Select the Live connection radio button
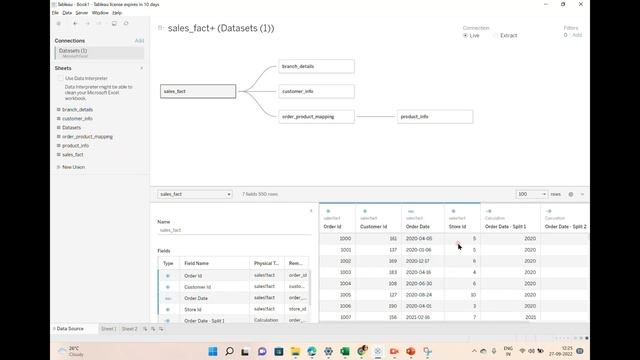Screen dimensions: 640x360 [x=465, y=36]
